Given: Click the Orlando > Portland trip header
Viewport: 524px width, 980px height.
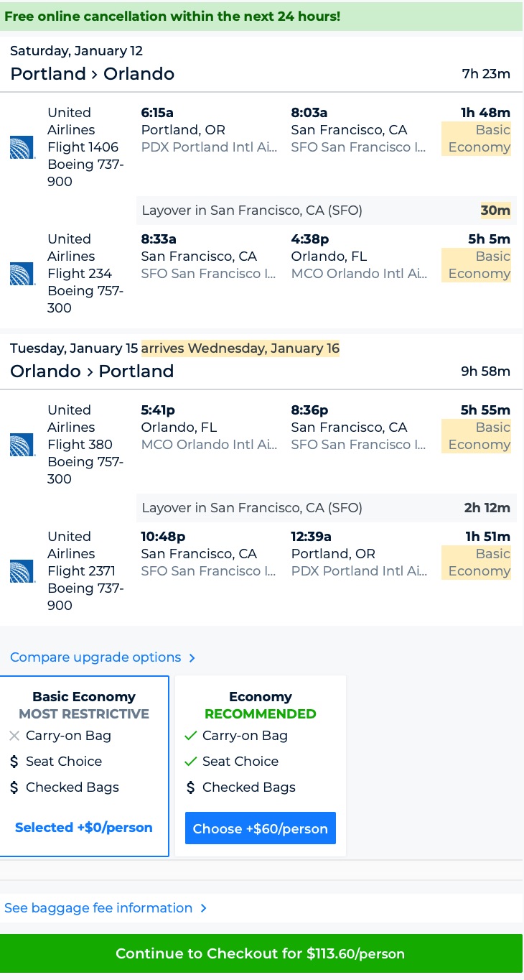Looking at the screenshot, I should point(92,371).
